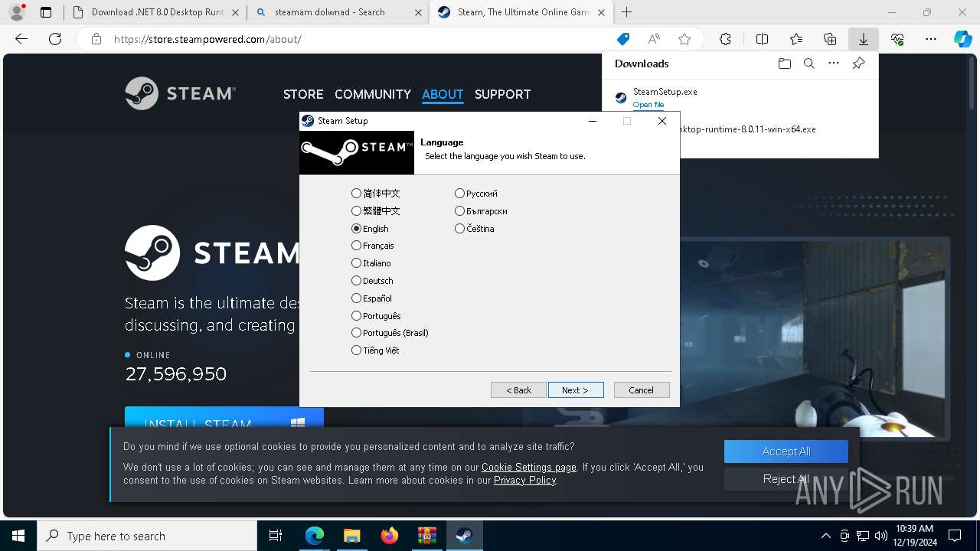Image resolution: width=980 pixels, height=551 pixels.
Task: Select Français radio button
Action: [373, 246]
